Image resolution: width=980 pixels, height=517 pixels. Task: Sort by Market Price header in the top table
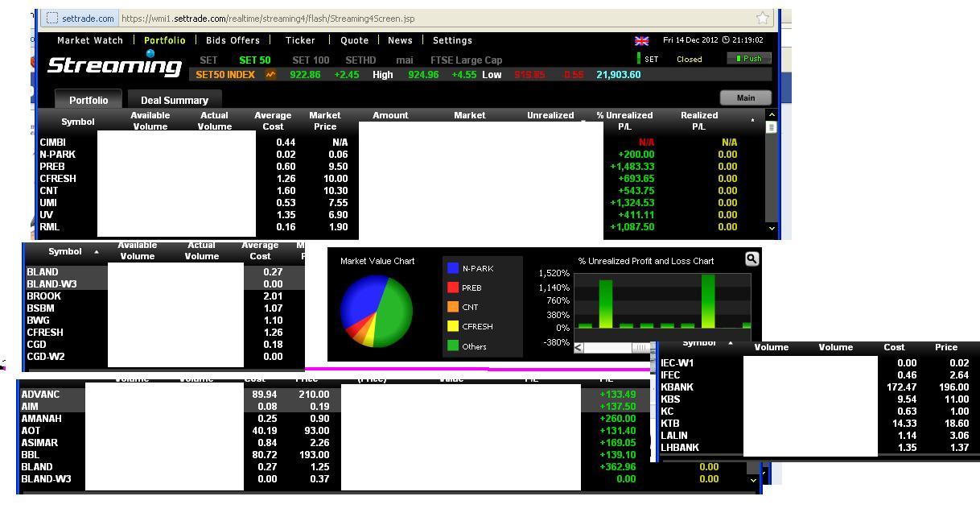[324, 121]
